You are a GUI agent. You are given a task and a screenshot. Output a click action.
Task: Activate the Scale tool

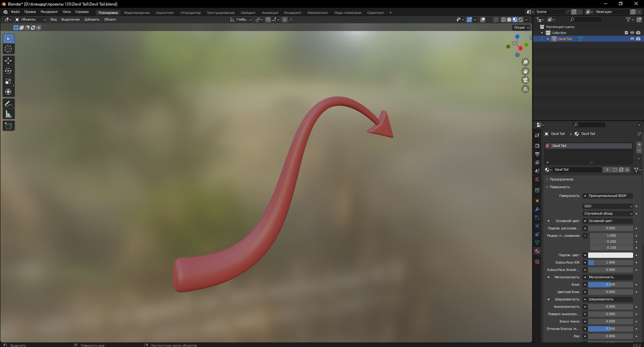8,81
